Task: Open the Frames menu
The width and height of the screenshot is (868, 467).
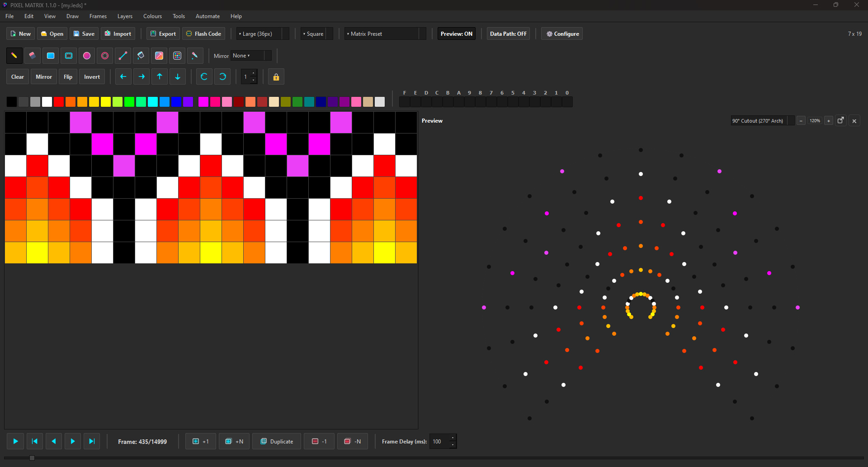Action: 98,16
